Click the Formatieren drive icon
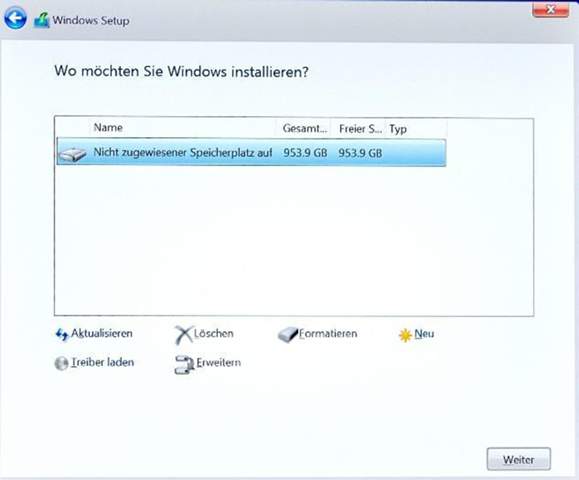579x480 pixels. coord(288,335)
